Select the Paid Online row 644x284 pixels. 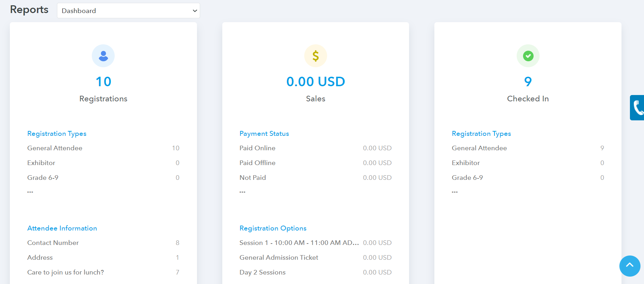pyautogui.click(x=315, y=148)
